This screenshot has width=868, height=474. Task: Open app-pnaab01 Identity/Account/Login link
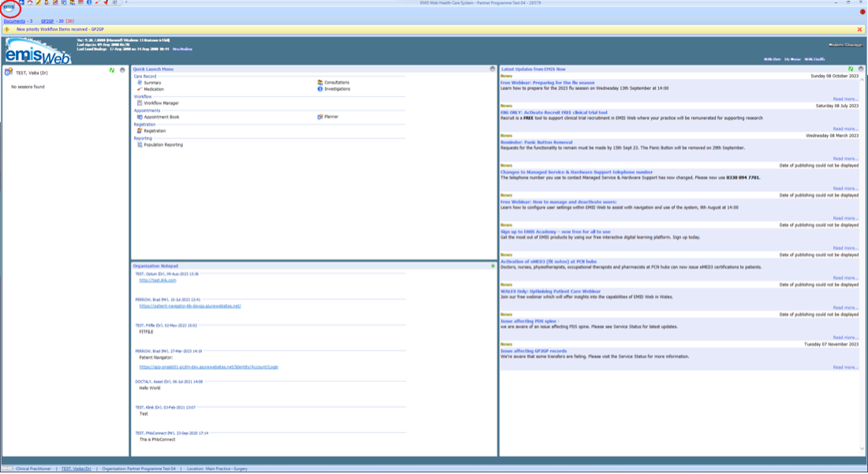(x=208, y=367)
